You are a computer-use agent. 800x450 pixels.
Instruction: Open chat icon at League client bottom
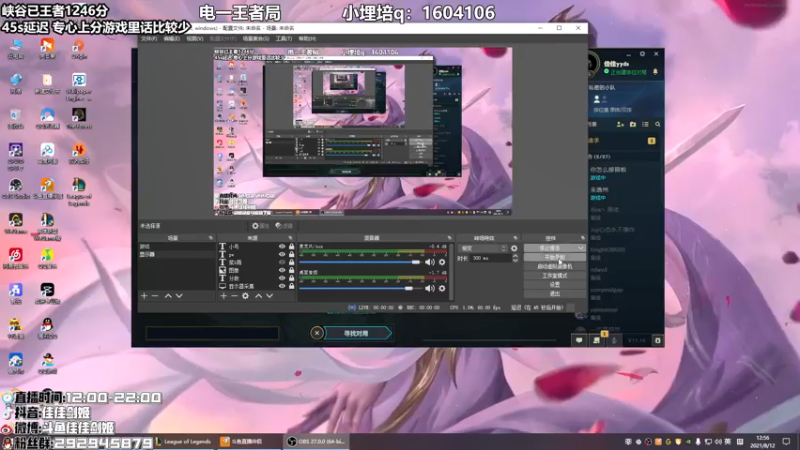click(x=579, y=340)
